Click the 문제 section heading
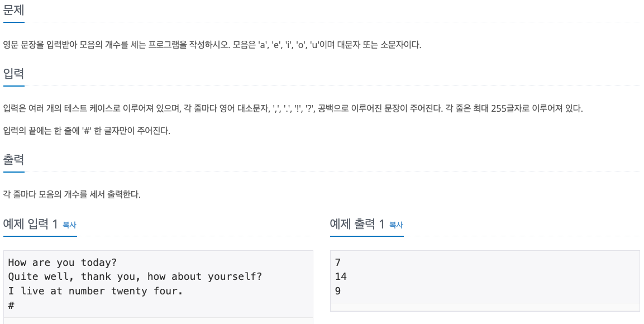 (14, 10)
